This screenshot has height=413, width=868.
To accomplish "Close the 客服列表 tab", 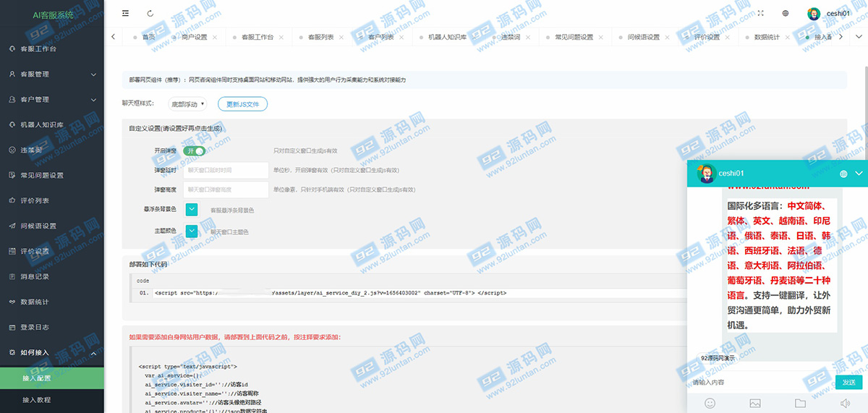I will 341,37.
